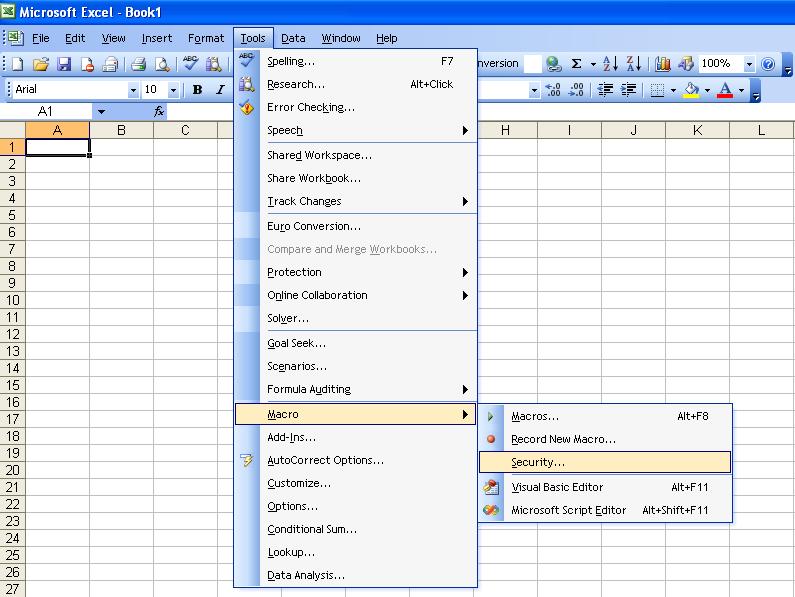Expand the Formula Auditing submenu
The width and height of the screenshot is (795, 597).
coord(356,390)
